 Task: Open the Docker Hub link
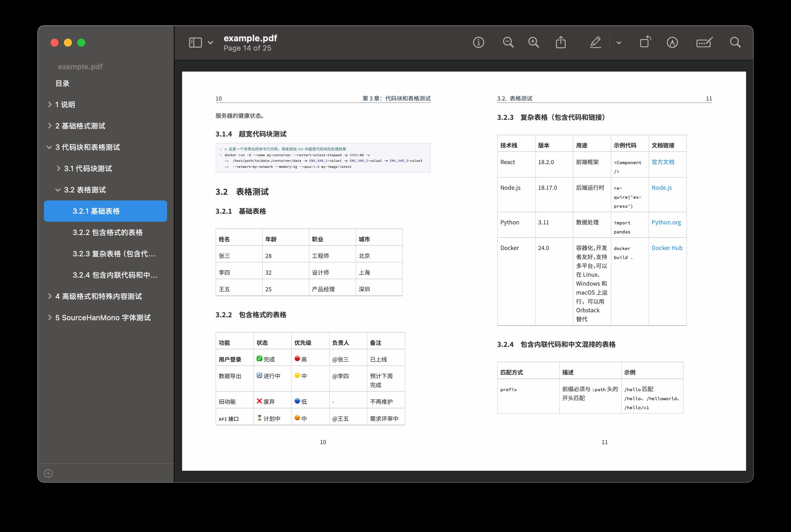coord(667,248)
